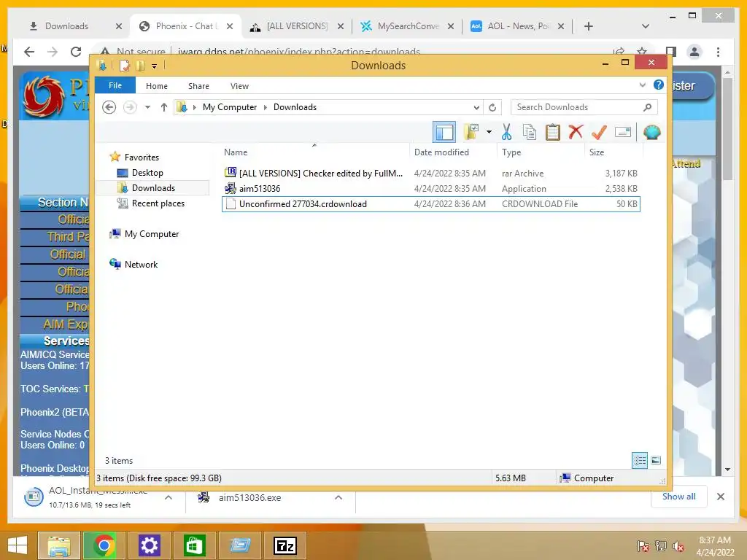Open the recent locations dropdown arrow

(147, 107)
